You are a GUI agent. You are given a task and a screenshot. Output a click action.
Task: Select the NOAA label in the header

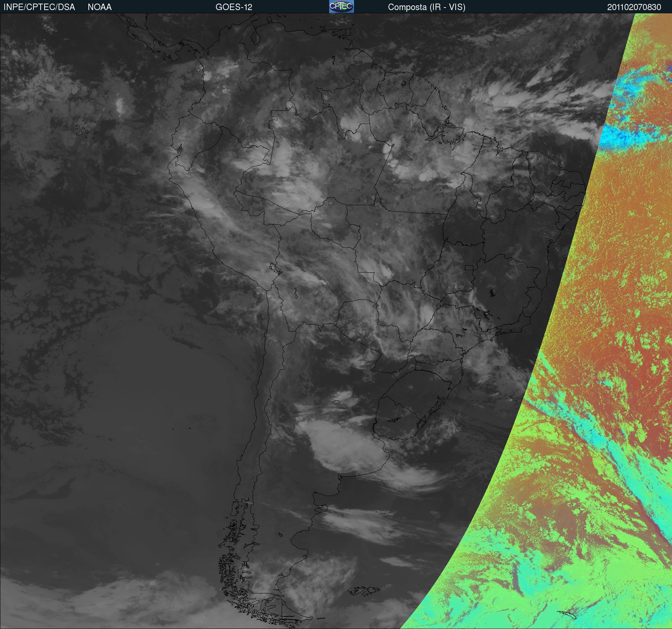click(100, 7)
